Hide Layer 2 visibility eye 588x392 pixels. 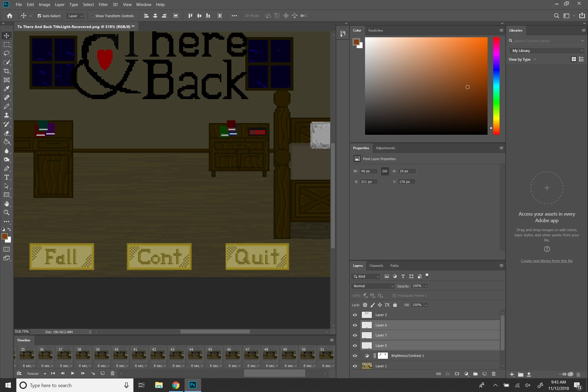pos(355,315)
